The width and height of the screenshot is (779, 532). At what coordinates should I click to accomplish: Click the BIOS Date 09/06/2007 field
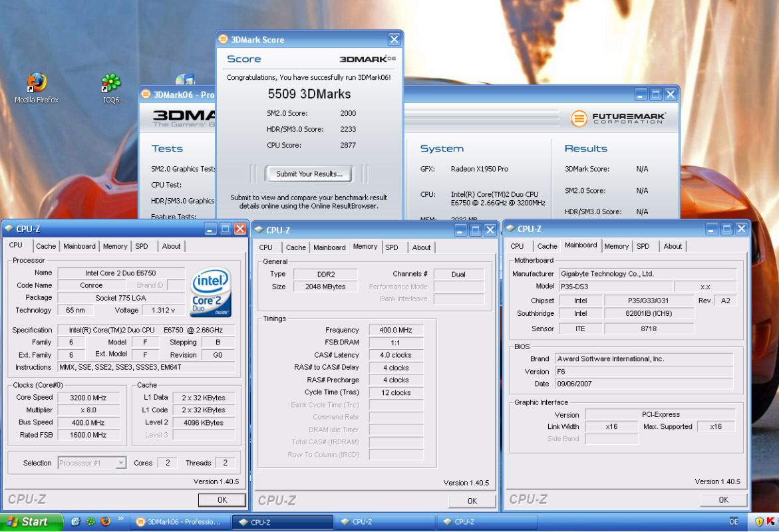pyautogui.click(x=644, y=384)
